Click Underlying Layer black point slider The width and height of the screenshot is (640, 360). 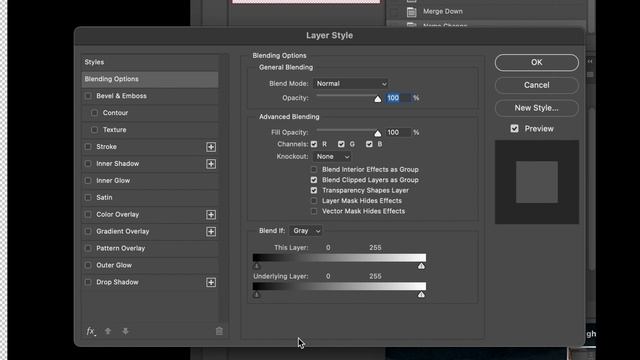tap(256, 295)
